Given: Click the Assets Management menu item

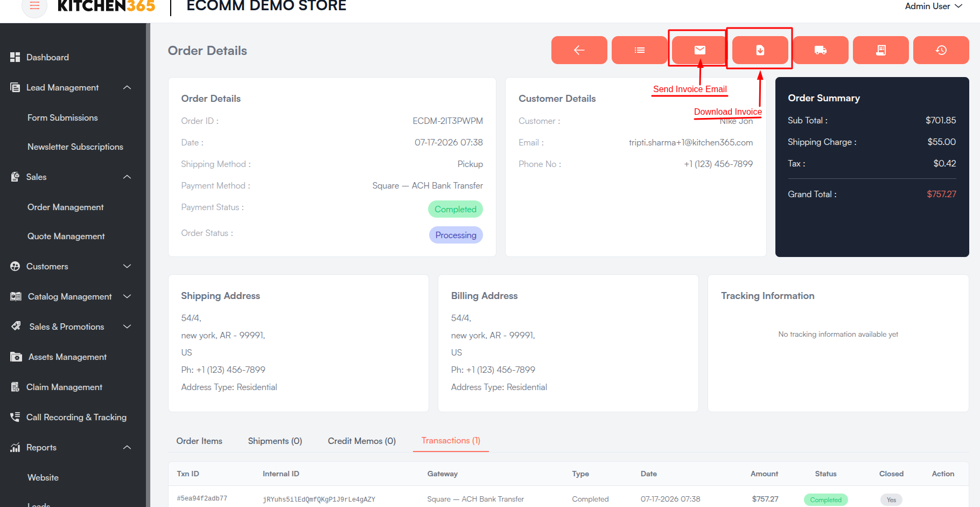Looking at the screenshot, I should point(67,357).
